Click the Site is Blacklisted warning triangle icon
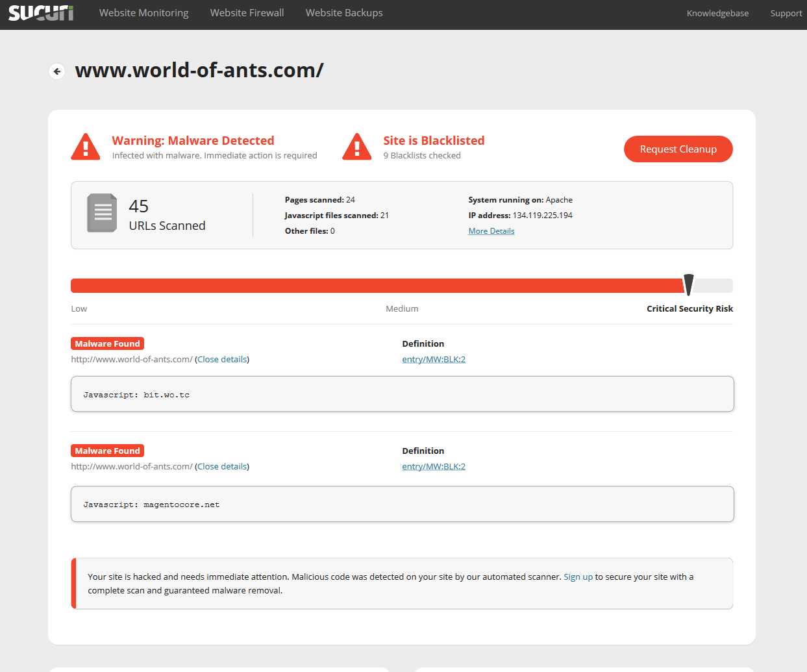Viewport: 807px width, 672px height. coord(356,147)
